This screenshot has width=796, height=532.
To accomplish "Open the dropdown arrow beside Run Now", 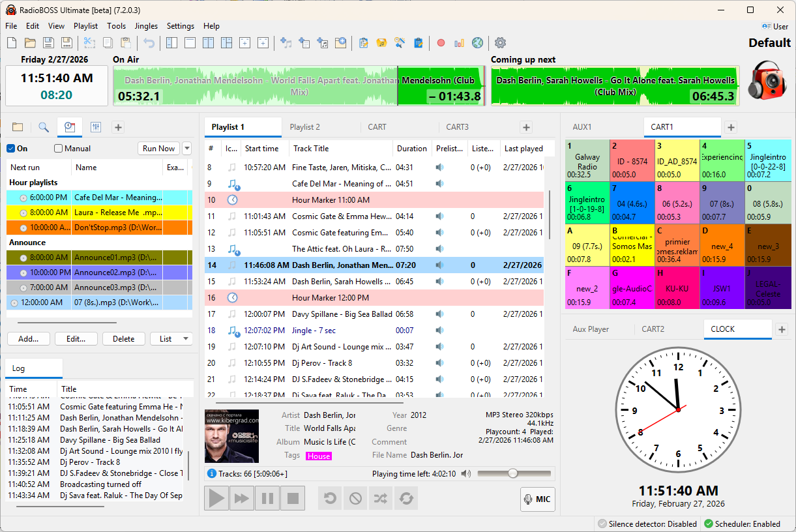I will (x=187, y=149).
